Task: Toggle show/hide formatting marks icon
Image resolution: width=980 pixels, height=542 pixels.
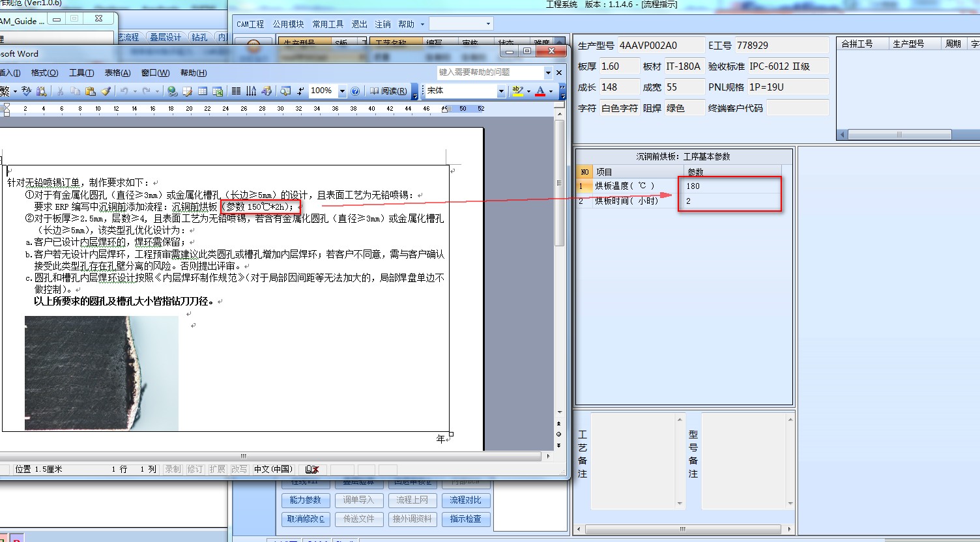Action: pos(300,91)
